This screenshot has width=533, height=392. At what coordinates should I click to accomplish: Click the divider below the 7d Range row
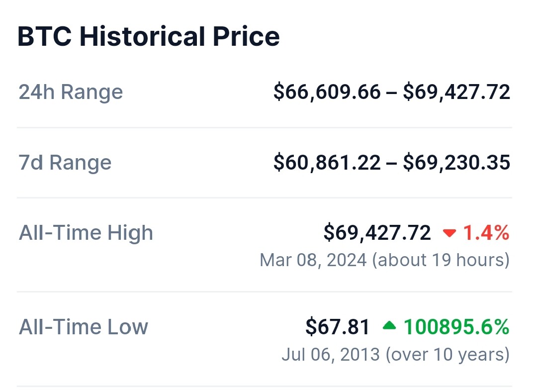click(265, 198)
